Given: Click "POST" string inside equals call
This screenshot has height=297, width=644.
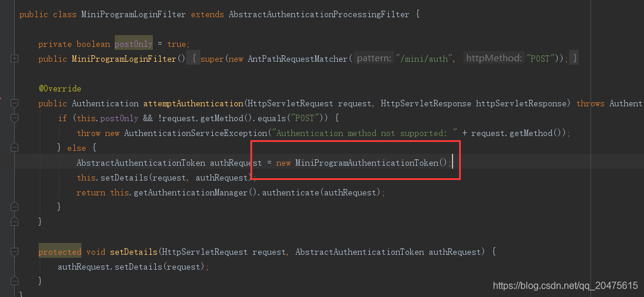Looking at the screenshot, I should (x=304, y=118).
